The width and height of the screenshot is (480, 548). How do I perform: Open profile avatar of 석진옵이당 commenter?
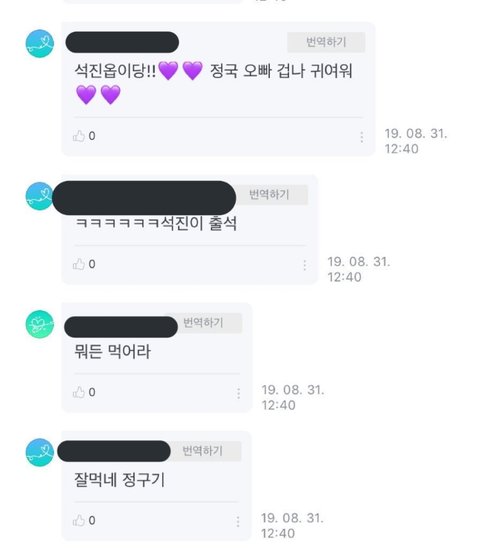coord(40,43)
